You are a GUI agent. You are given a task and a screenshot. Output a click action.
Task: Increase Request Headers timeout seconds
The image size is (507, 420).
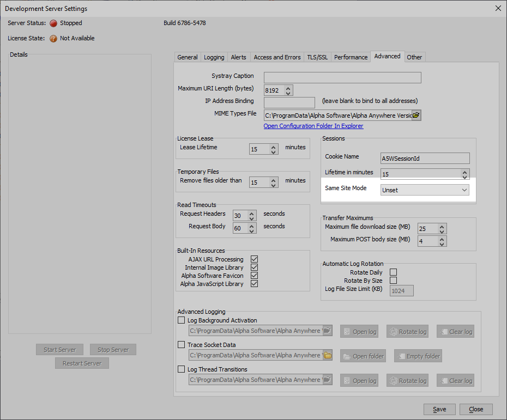(251, 213)
